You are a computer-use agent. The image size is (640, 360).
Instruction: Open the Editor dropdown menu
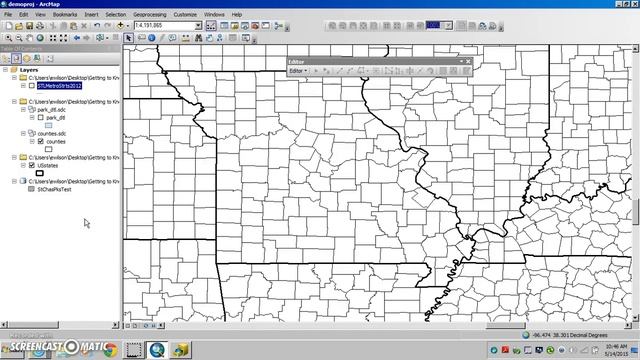click(x=298, y=71)
